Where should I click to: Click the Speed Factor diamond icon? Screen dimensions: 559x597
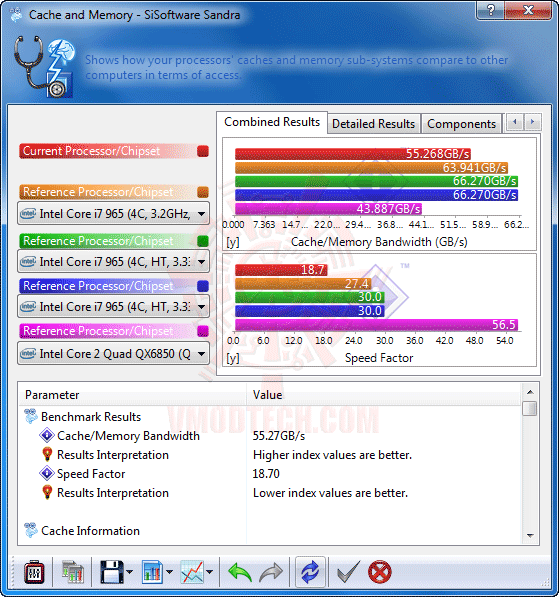[47, 473]
